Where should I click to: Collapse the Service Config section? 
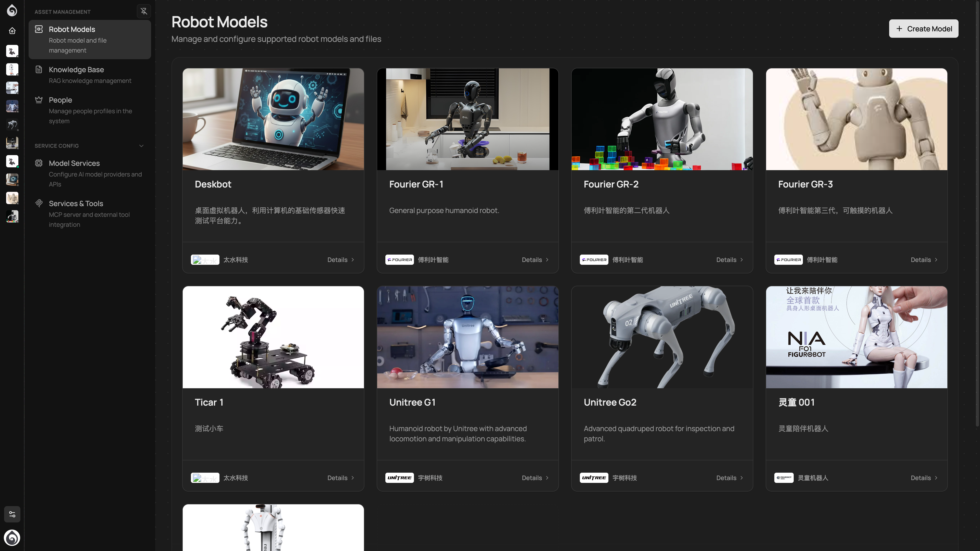coord(141,146)
